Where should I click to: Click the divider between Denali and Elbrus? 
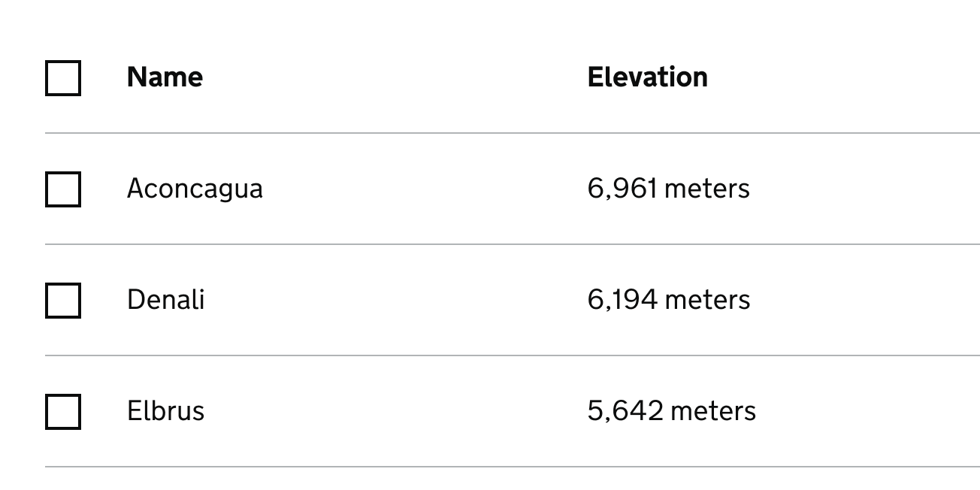(513, 355)
